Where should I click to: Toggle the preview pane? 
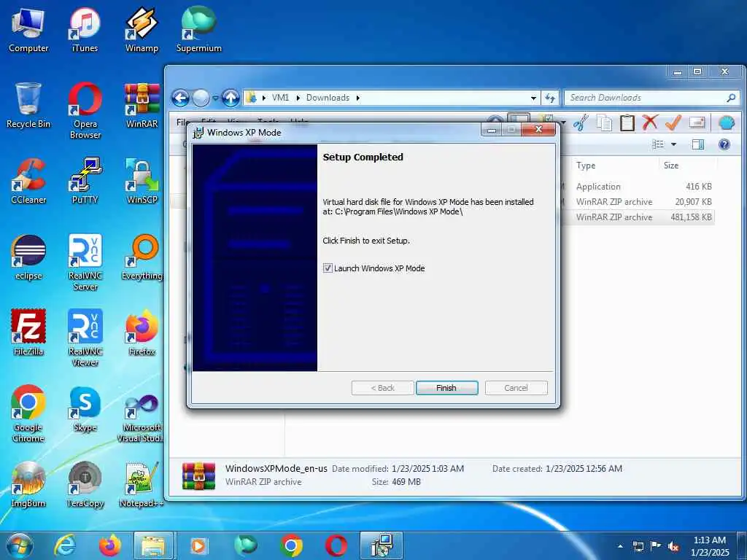[x=698, y=144]
